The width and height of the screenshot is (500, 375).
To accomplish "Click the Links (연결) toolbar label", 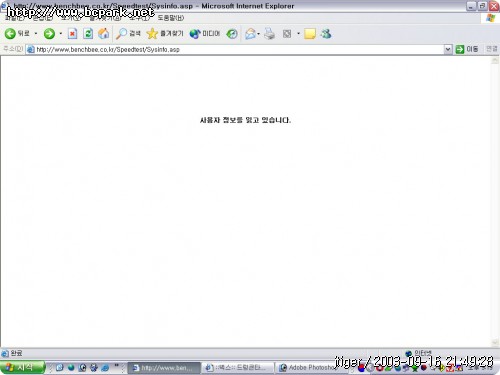I will (491, 49).
